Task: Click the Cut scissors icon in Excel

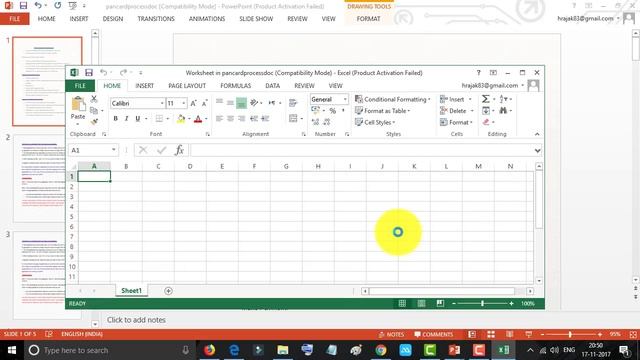Action: 94,98
